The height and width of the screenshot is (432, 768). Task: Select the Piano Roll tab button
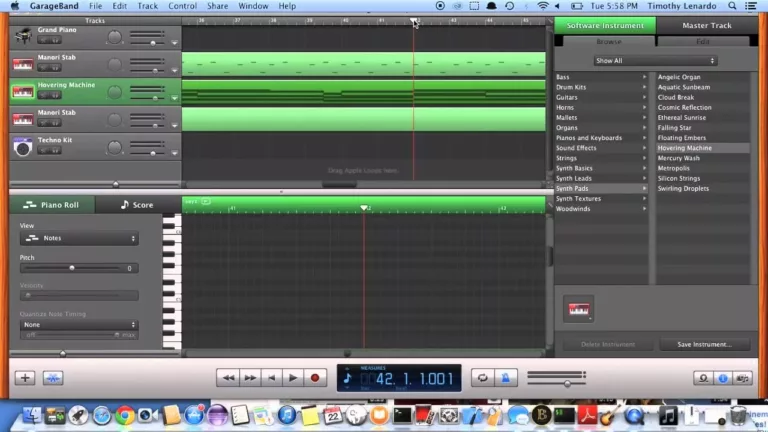(x=52, y=205)
